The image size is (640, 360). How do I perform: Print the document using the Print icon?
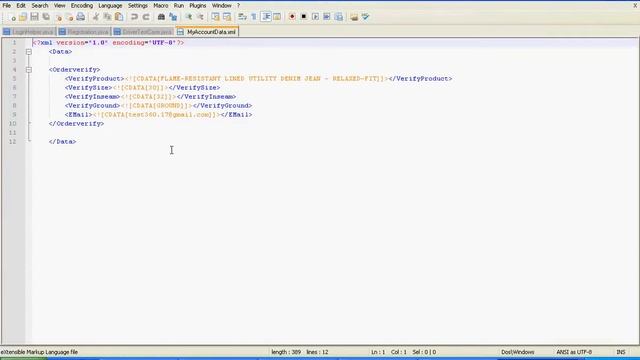click(81, 17)
